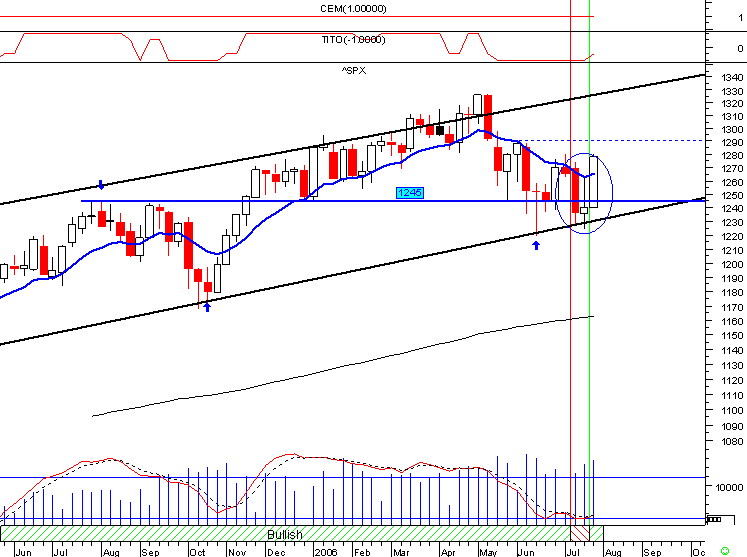The image size is (747, 557).
Task: Click the Feb label on the time axis
Action: [x=362, y=552]
